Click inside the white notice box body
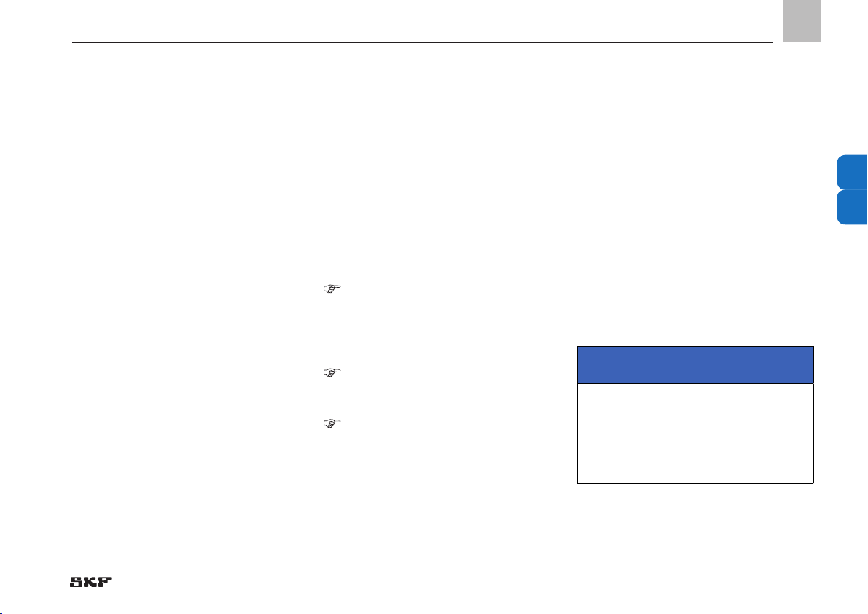 point(695,433)
